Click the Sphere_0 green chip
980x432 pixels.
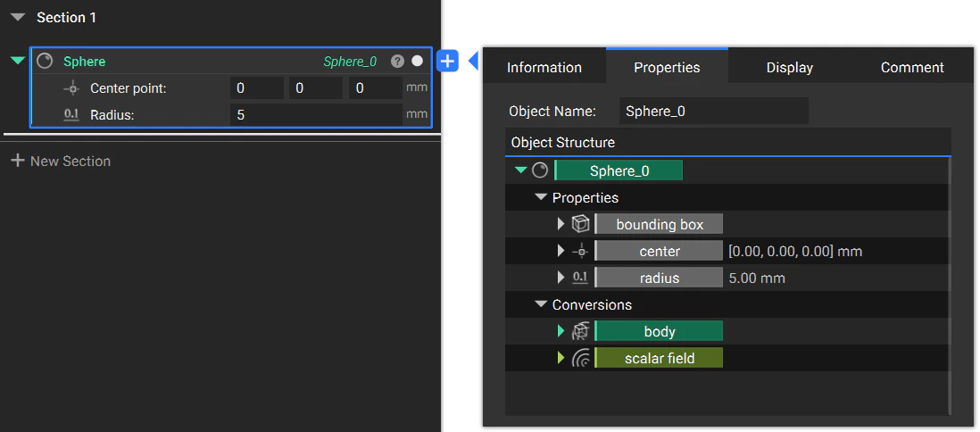(619, 170)
